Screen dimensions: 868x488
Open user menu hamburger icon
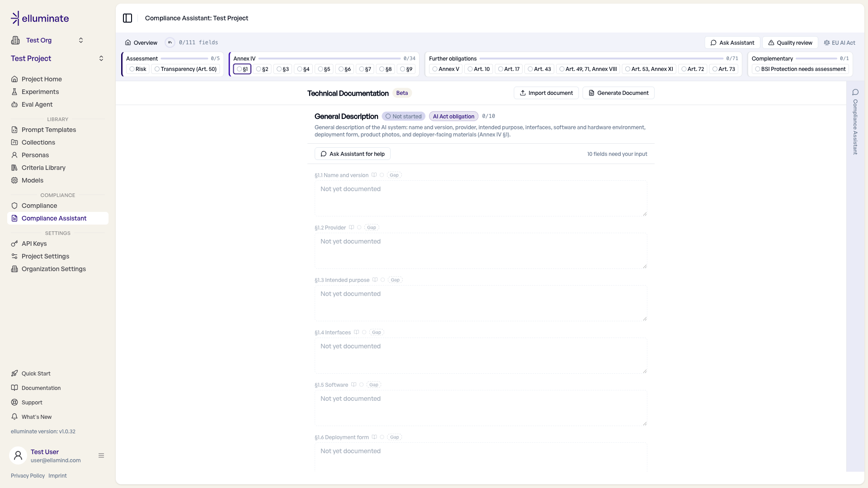pos(101,455)
